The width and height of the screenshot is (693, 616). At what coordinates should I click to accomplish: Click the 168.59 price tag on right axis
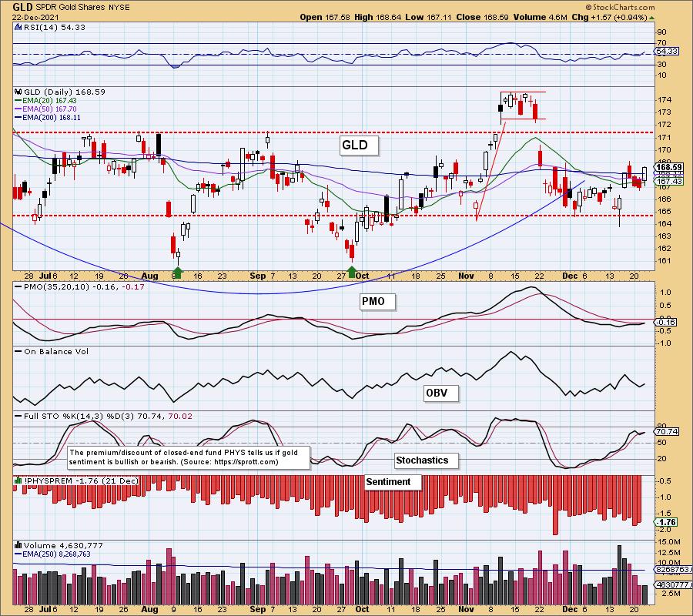[669, 167]
